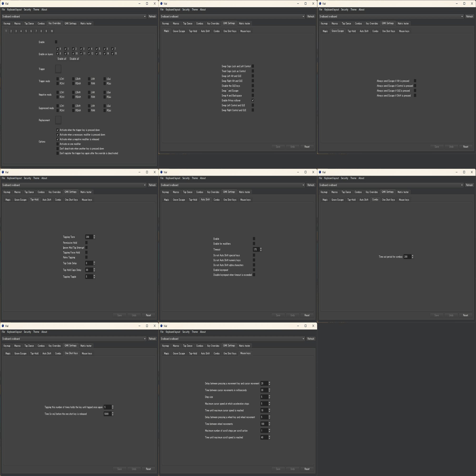Click the Enable all layers button
The height and width of the screenshot is (476, 476).
coord(62,59)
